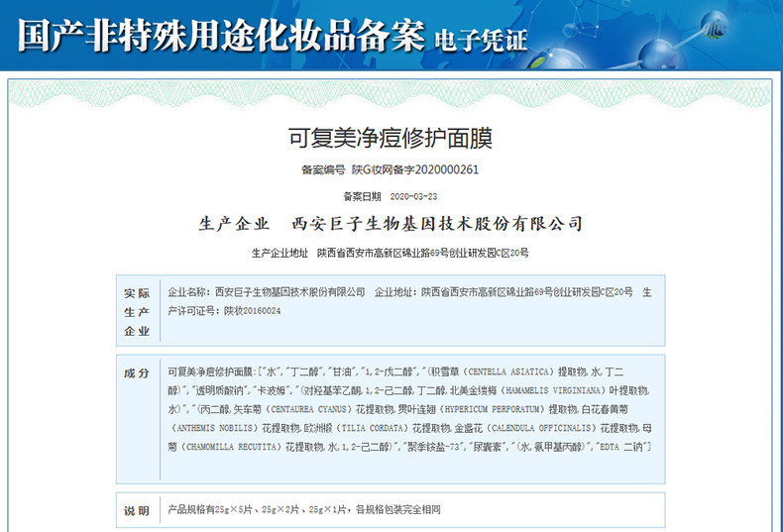Click the EDTA 二钠 ingredient
Image resolution: width=783 pixels, height=532 pixels.
coord(621,447)
